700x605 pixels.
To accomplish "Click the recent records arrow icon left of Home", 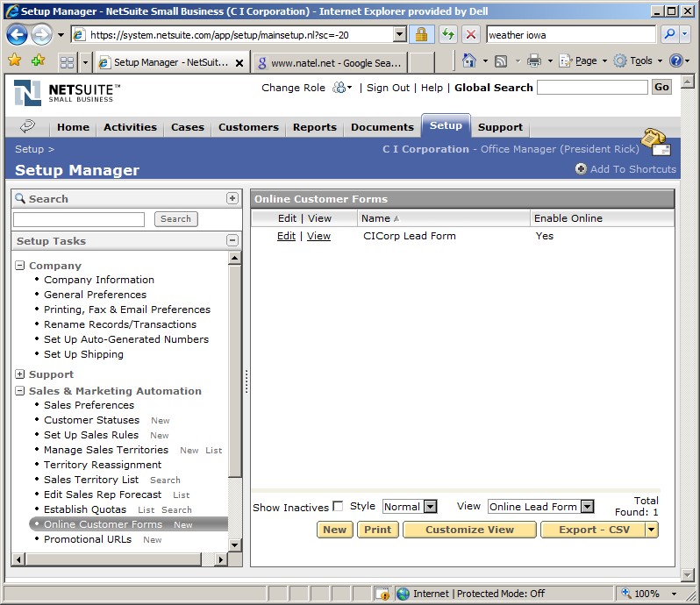I will point(27,127).
